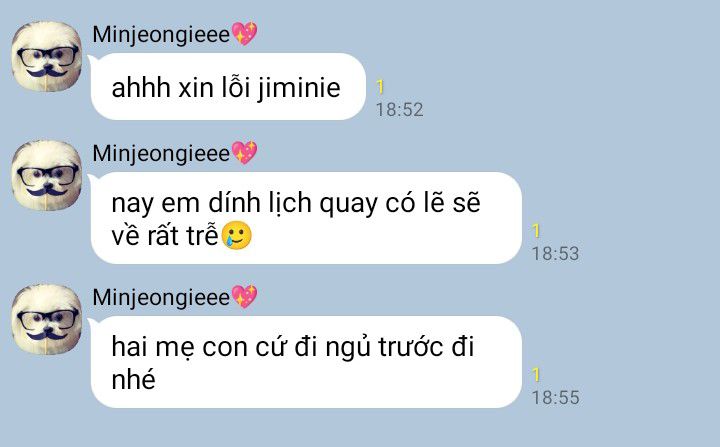Screen dimensions: 720x447
Task: Open Minjeongieee name above 'hai mẹ con' message
Action: pyautogui.click(x=161, y=297)
